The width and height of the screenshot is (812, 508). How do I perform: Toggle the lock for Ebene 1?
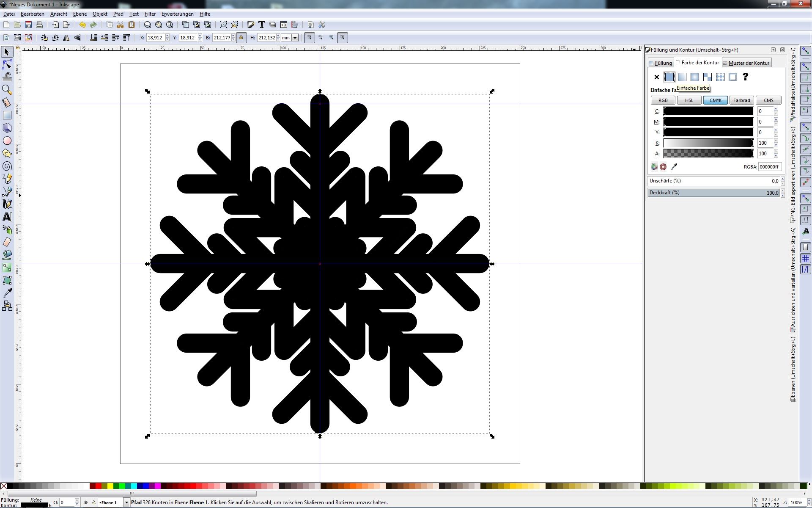93,502
